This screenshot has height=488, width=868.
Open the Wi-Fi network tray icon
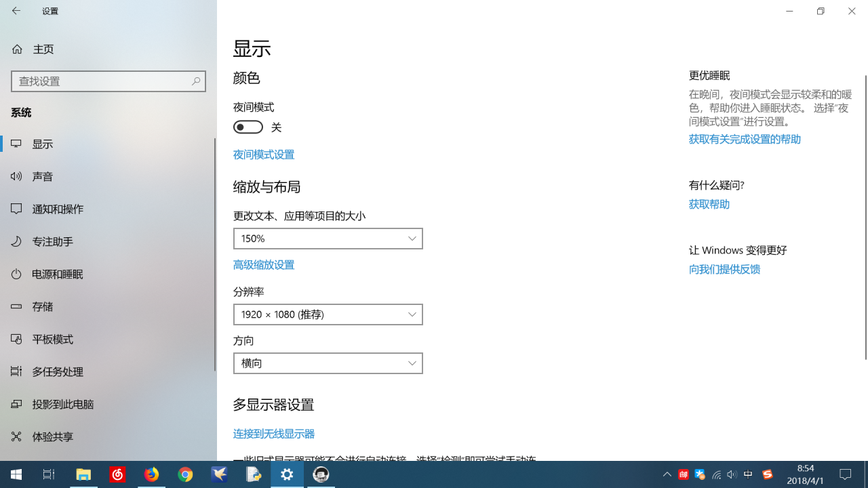click(x=716, y=474)
